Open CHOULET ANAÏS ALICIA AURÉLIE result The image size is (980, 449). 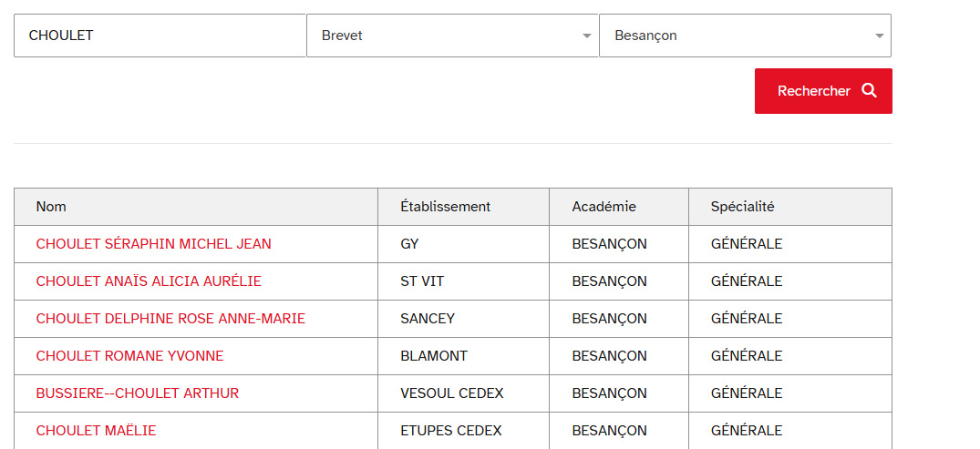[149, 281]
